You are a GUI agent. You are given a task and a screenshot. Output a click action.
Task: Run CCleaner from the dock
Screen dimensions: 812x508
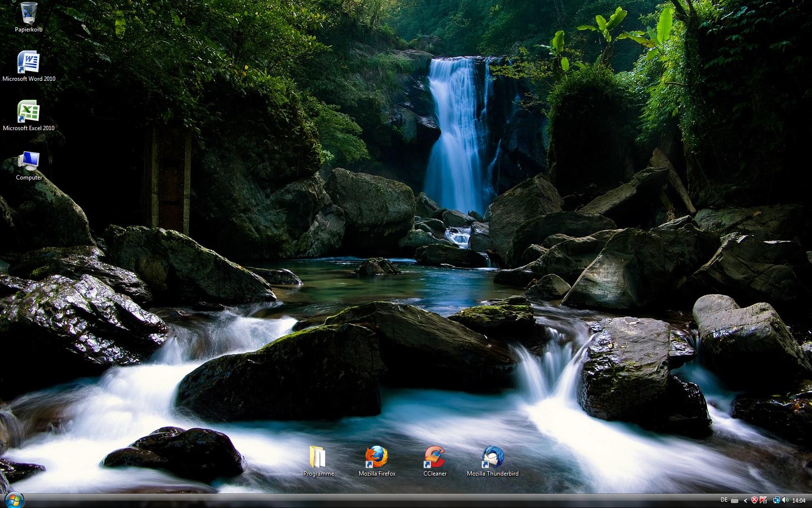434,456
